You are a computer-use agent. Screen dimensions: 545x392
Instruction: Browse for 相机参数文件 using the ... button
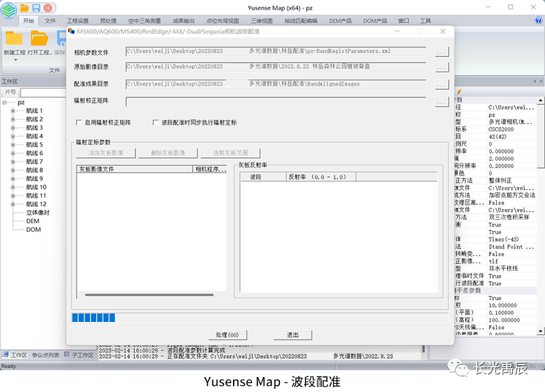[x=441, y=52]
